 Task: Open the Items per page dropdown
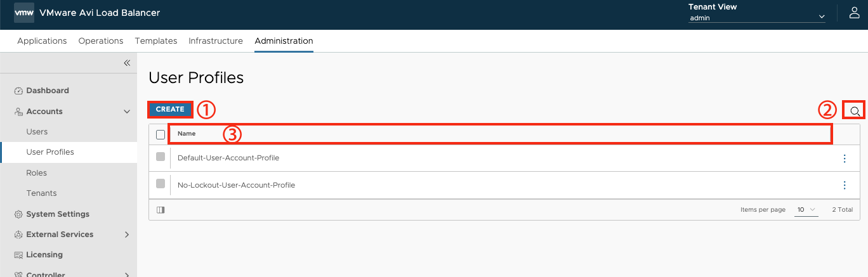pyautogui.click(x=806, y=210)
